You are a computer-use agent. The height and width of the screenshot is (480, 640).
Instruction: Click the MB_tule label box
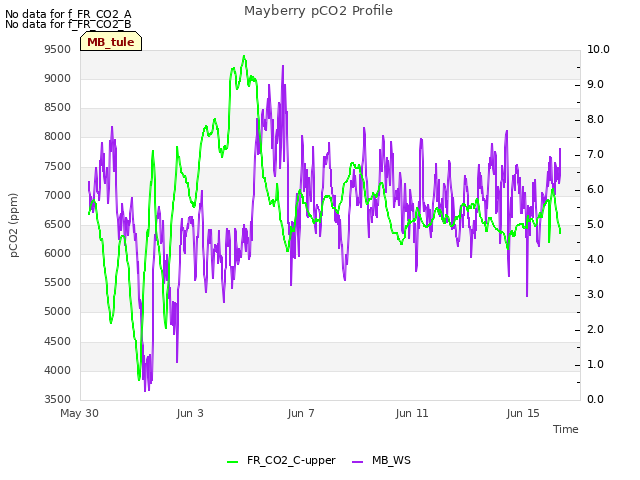click(111, 42)
